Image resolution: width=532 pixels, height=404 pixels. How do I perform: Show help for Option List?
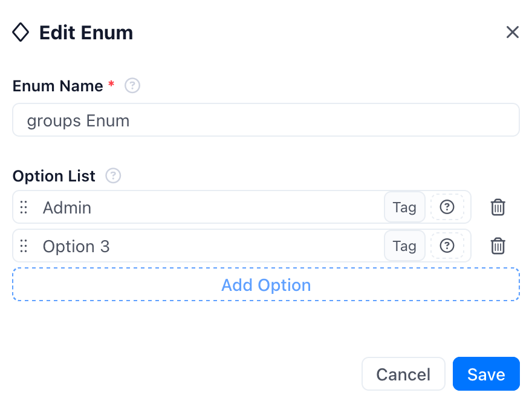(113, 176)
